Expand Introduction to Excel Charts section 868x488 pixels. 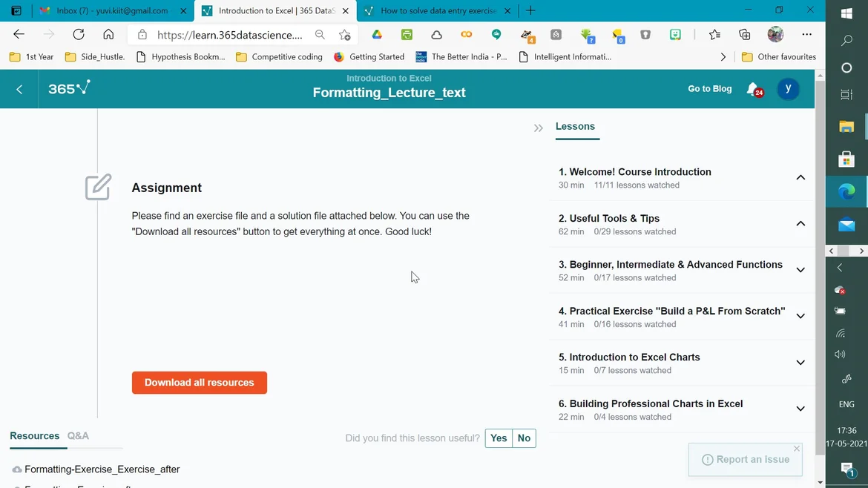pos(800,363)
